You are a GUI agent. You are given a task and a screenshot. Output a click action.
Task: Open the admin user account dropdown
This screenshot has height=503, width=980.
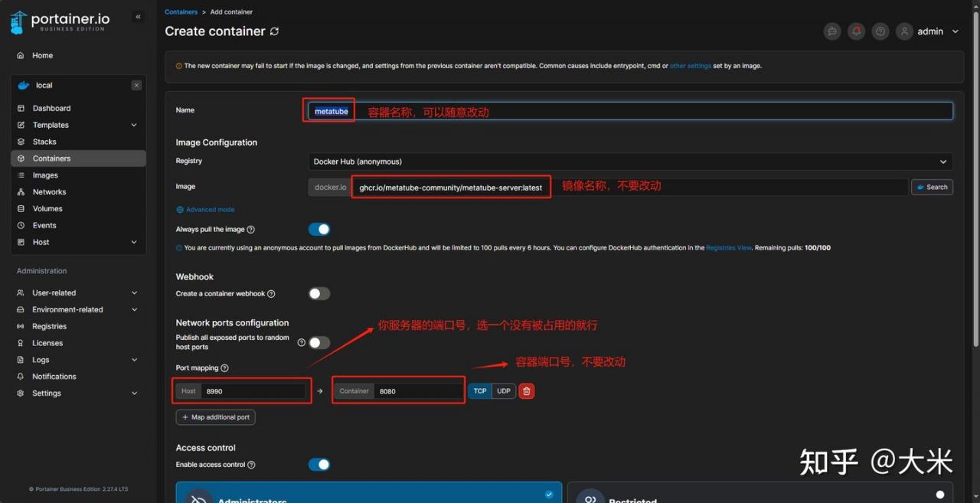[x=929, y=31]
